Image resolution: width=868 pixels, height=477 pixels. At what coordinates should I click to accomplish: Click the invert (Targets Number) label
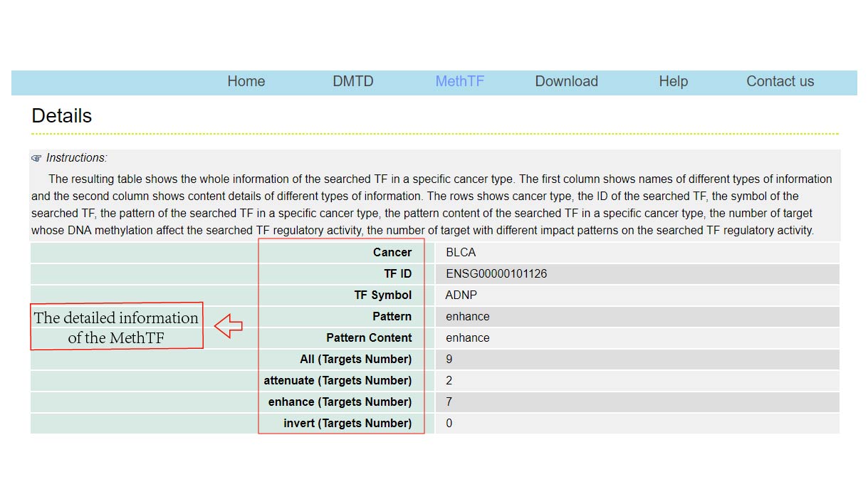pos(347,423)
